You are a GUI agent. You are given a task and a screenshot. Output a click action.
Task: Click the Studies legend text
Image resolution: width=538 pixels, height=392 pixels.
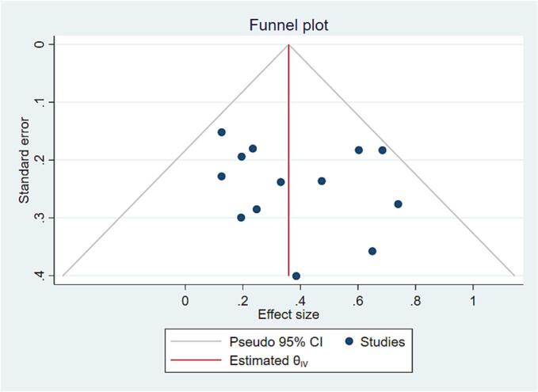pos(383,342)
